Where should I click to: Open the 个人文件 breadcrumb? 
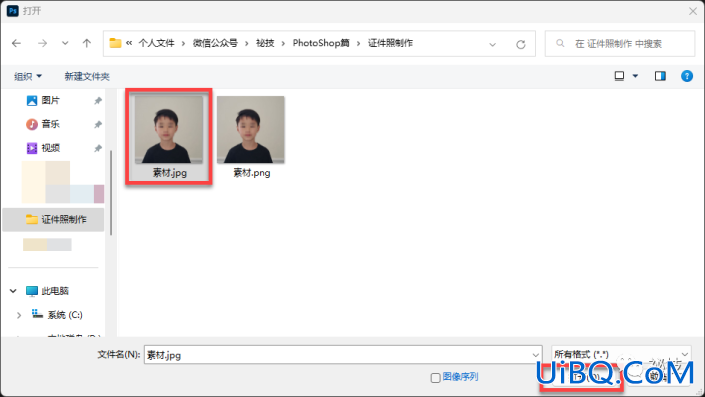point(156,43)
